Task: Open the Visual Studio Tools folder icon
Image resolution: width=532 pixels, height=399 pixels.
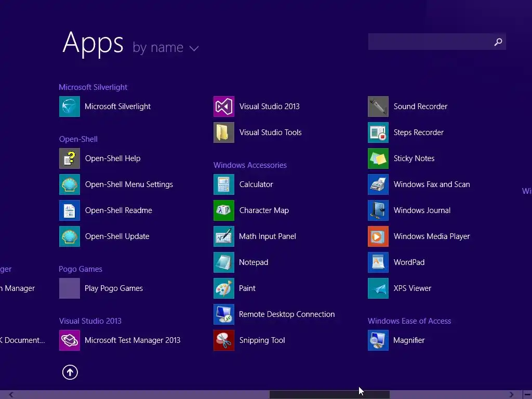Action: [224, 132]
